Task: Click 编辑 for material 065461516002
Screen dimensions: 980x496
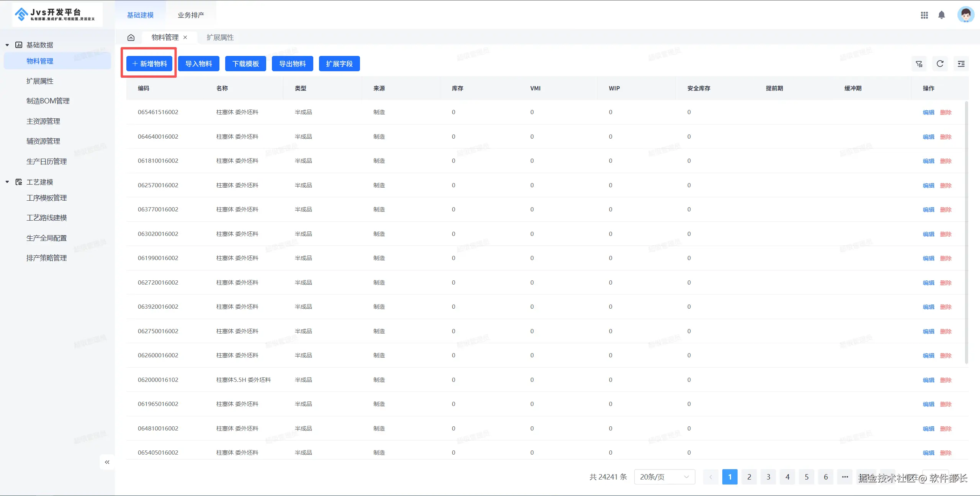Action: click(928, 112)
